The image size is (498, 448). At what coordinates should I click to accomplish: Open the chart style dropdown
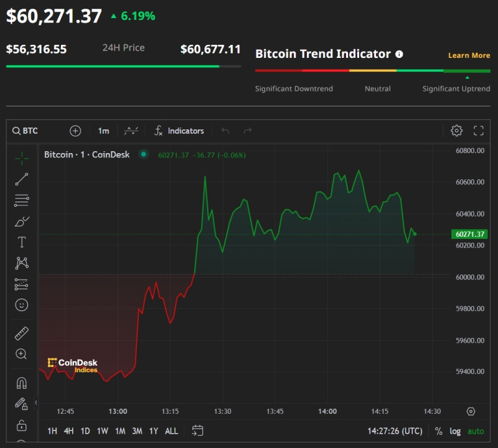point(131,131)
